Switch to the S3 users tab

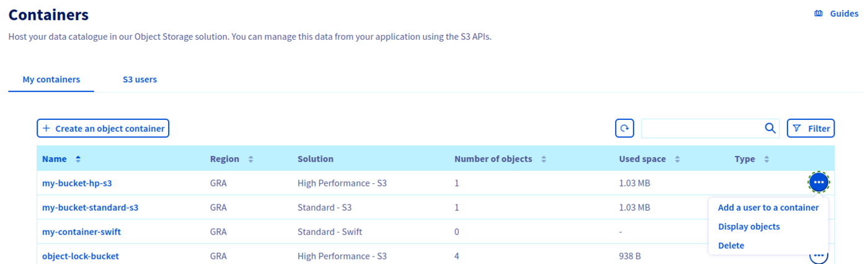[139, 80]
